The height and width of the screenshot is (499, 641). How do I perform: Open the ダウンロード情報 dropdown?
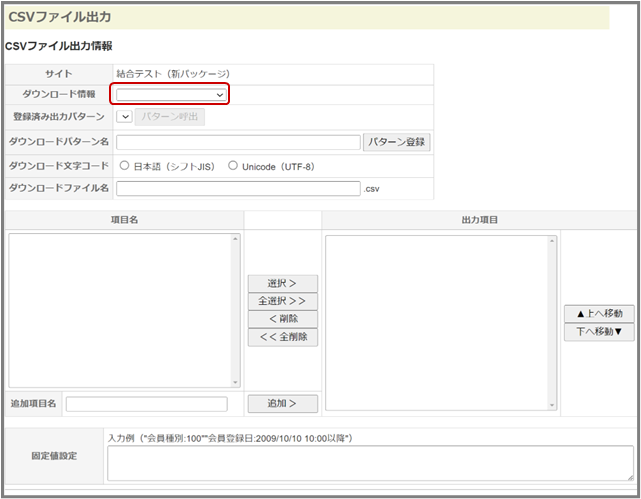point(172,95)
